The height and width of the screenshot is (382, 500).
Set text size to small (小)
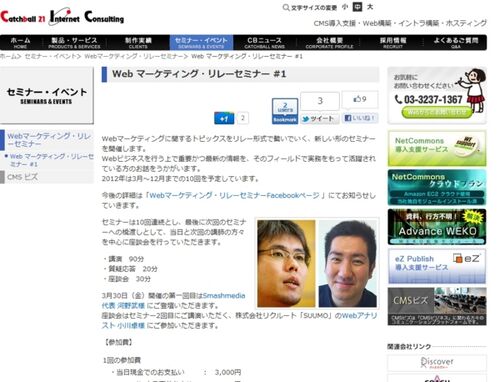coord(345,7)
